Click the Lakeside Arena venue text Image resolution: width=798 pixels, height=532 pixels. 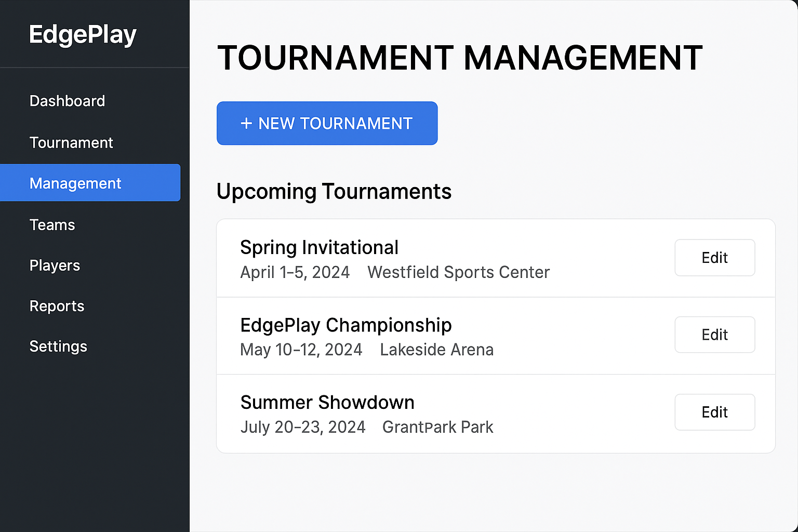[x=437, y=349]
